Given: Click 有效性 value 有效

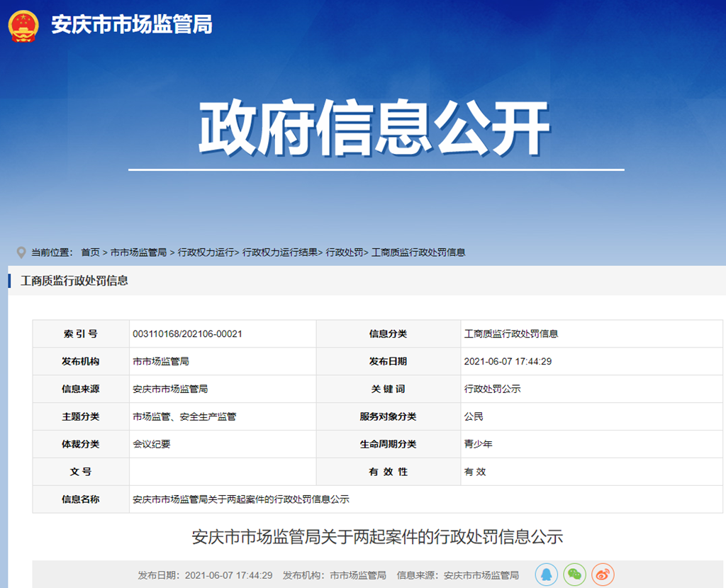Looking at the screenshot, I should click(474, 472).
